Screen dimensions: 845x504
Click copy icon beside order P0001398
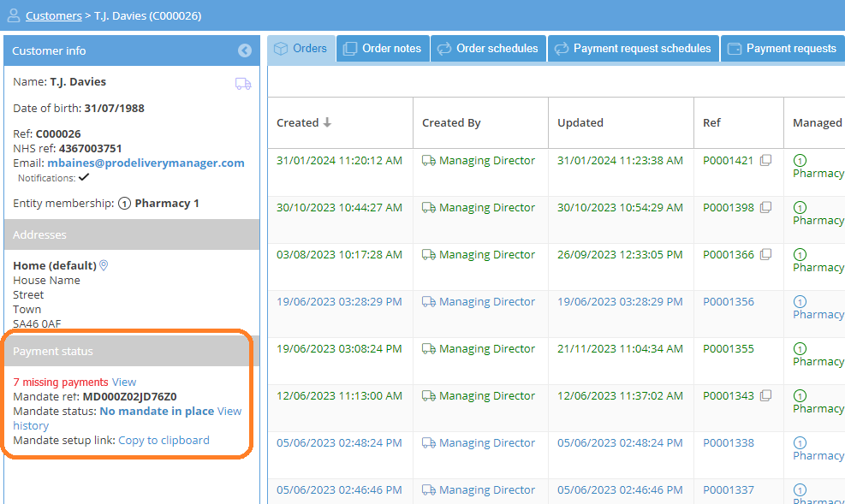(765, 207)
